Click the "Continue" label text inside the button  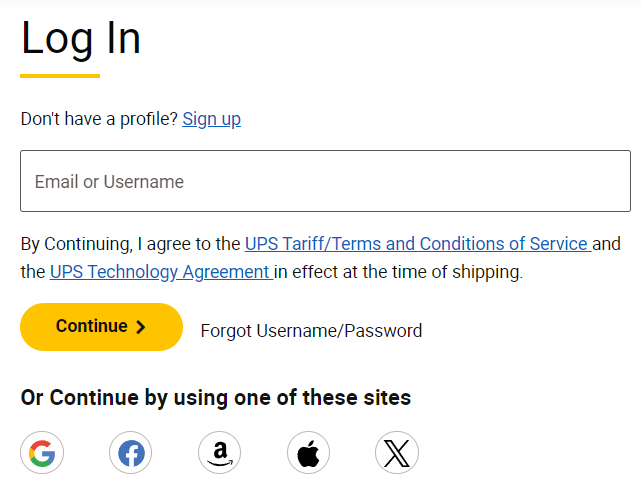click(x=91, y=326)
